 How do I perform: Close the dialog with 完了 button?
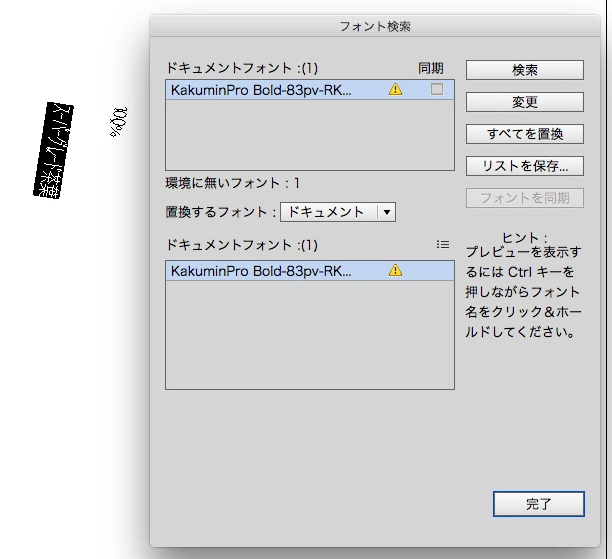(539, 504)
